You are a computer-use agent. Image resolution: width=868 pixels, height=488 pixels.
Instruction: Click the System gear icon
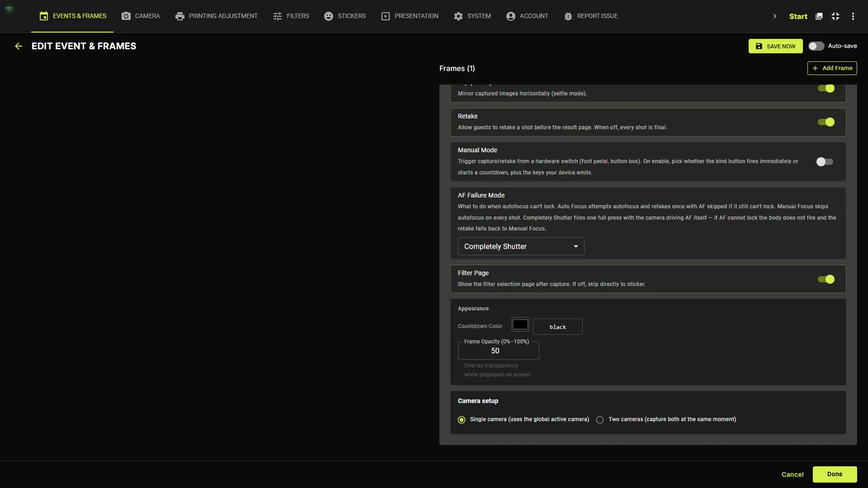coord(458,16)
